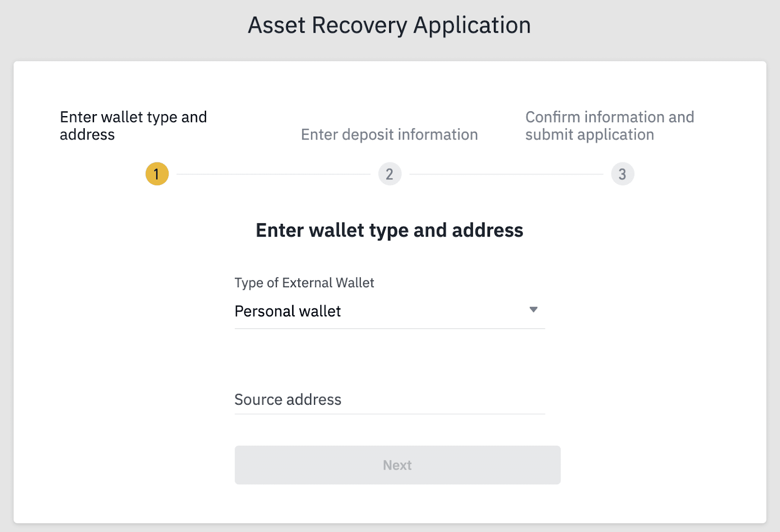Viewport: 780px width, 532px height.
Task: Click the number 1 inside yellow circle
Action: coord(156,174)
